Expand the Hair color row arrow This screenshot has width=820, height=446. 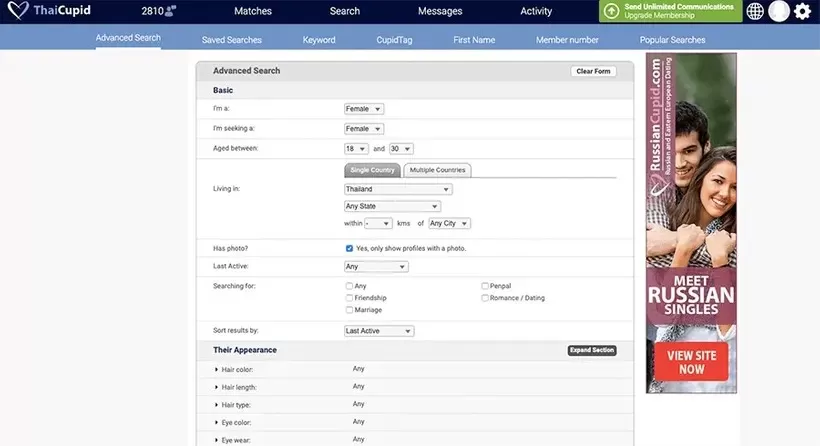tap(217, 370)
